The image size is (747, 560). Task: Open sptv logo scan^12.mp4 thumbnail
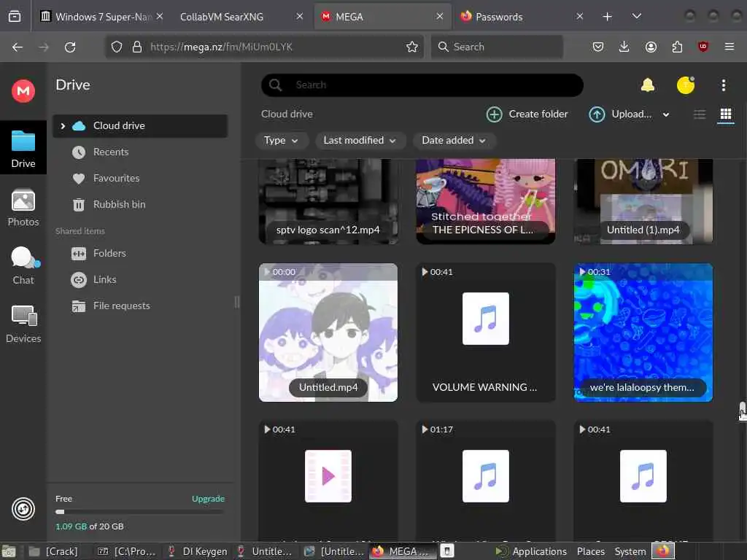click(328, 201)
